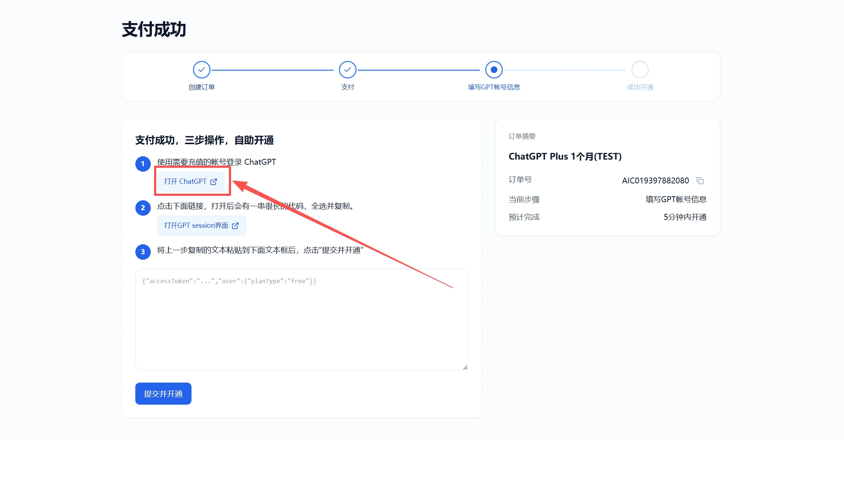Image resolution: width=844 pixels, height=504 pixels.
Task: Click the 提交并开通 submit button
Action: coord(163,394)
